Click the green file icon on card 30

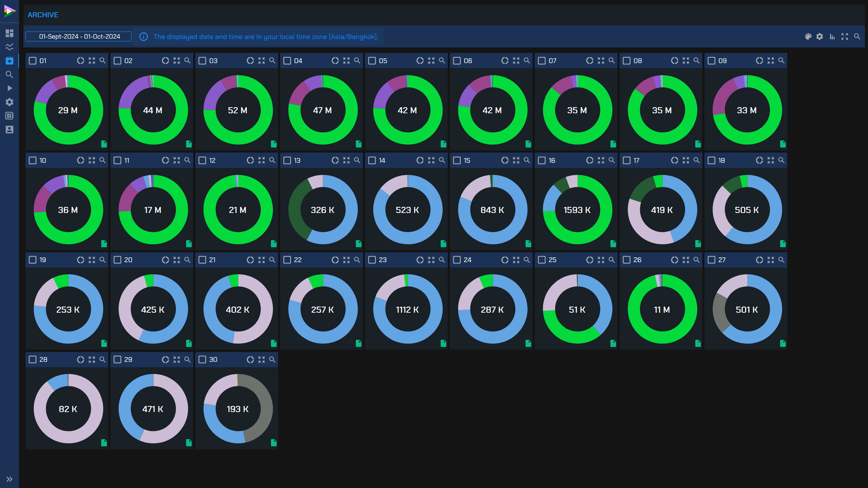pyautogui.click(x=274, y=443)
